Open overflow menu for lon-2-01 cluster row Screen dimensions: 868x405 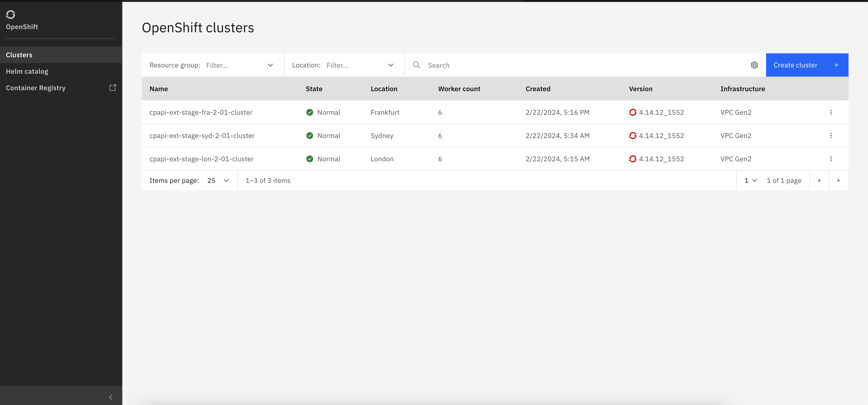pos(831,159)
